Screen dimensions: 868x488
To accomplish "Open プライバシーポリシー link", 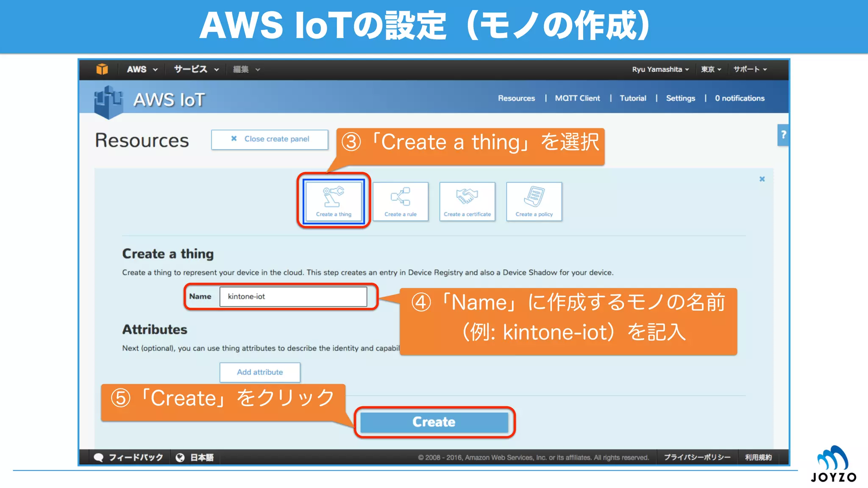I will tap(697, 457).
